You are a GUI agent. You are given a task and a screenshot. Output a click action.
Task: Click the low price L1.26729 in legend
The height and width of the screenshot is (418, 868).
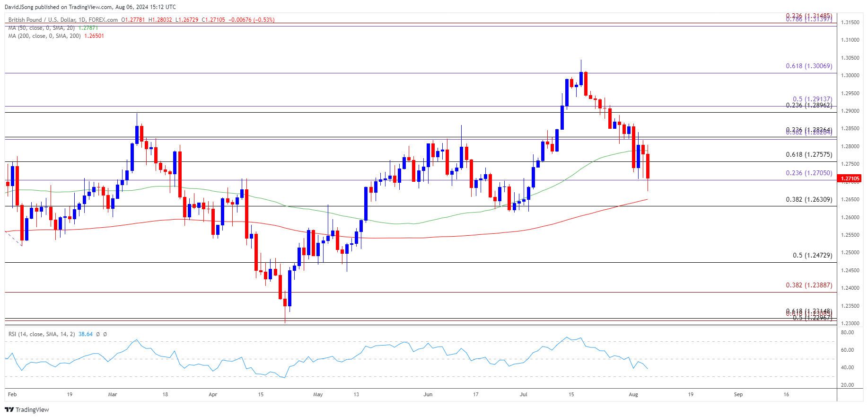(x=187, y=20)
